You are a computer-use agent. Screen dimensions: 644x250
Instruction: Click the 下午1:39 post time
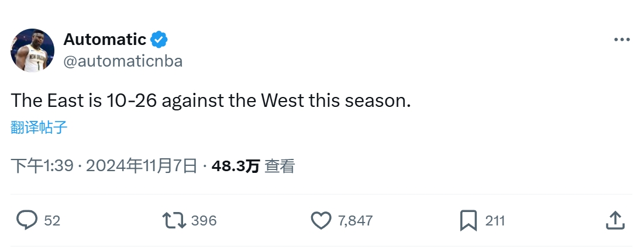point(43,166)
